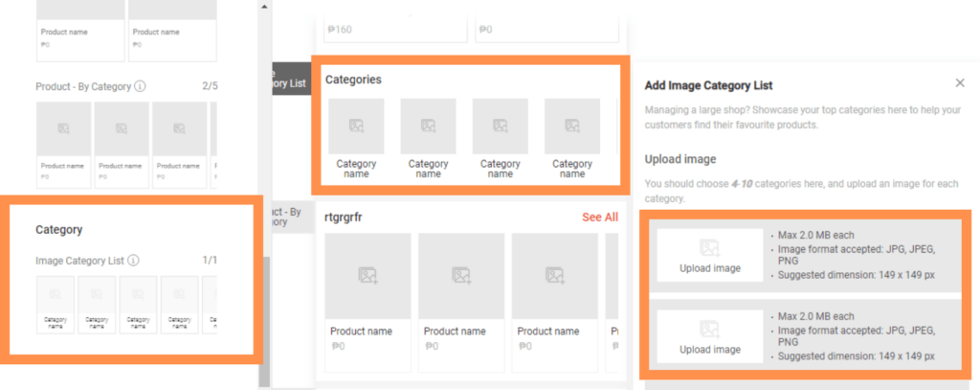Select first category image placeholder under Categories
The width and height of the screenshot is (980, 390).
pos(356,126)
